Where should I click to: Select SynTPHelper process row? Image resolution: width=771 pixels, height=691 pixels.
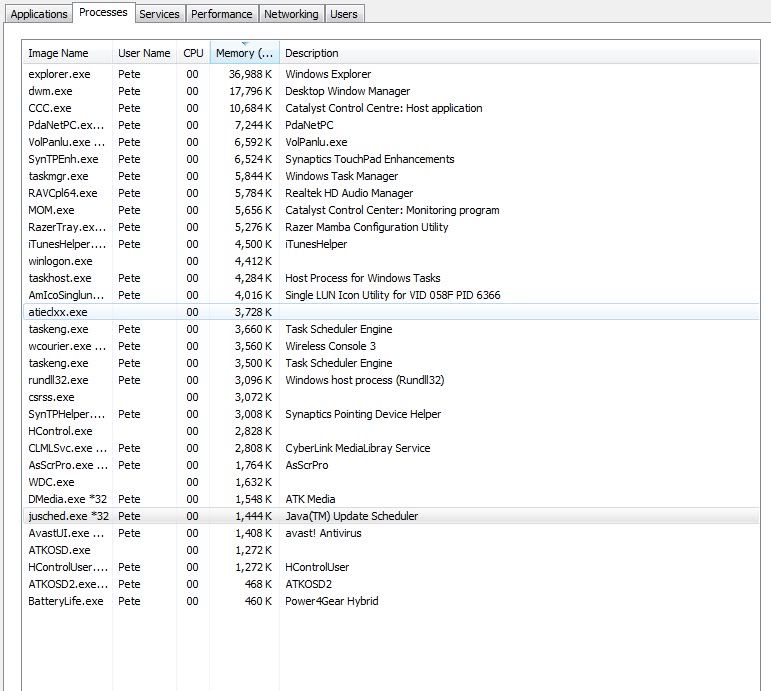pos(391,414)
